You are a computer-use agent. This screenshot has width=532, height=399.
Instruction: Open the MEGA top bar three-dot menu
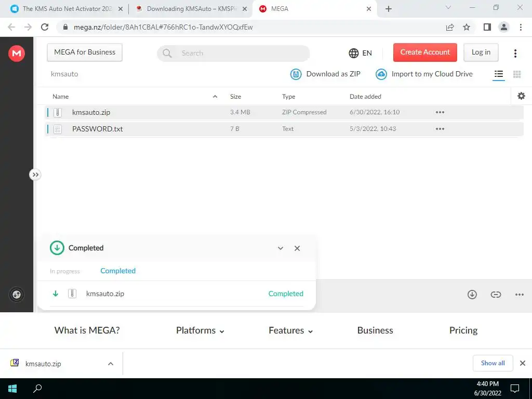tap(515, 54)
